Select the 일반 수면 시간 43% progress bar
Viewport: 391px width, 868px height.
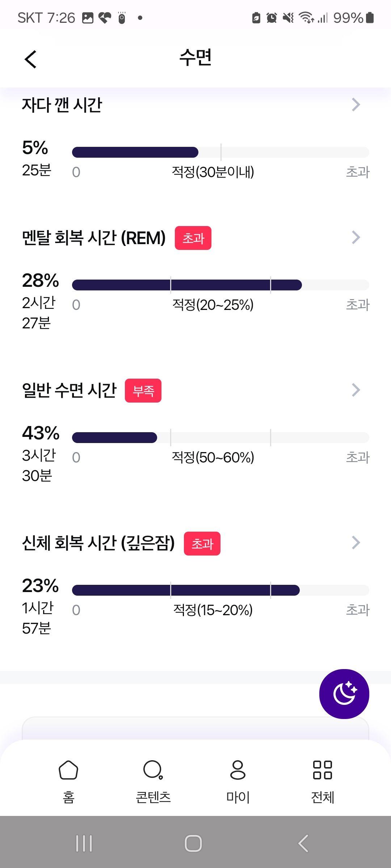click(x=220, y=438)
